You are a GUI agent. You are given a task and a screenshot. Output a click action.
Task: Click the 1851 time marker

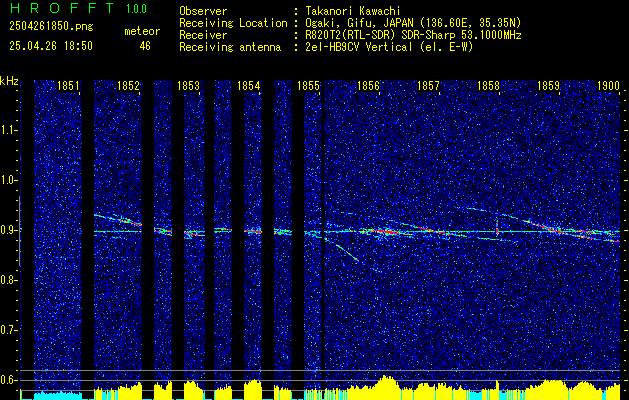point(68,86)
